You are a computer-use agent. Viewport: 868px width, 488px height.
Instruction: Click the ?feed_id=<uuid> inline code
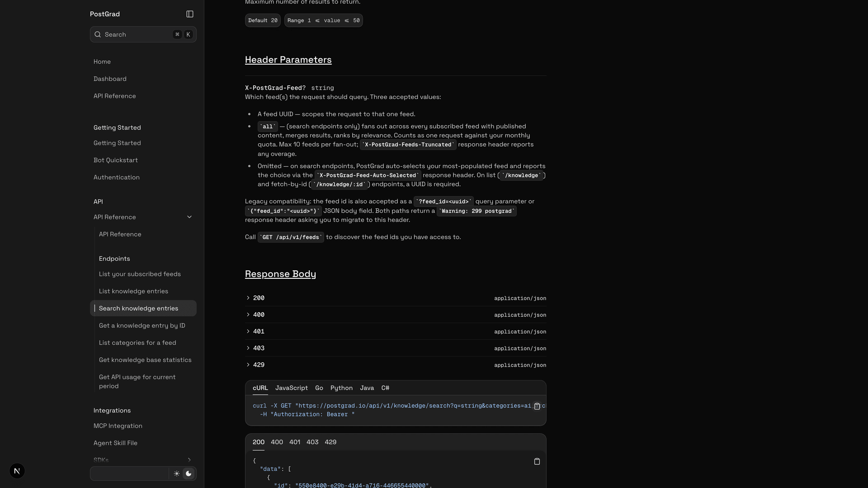[x=443, y=202]
